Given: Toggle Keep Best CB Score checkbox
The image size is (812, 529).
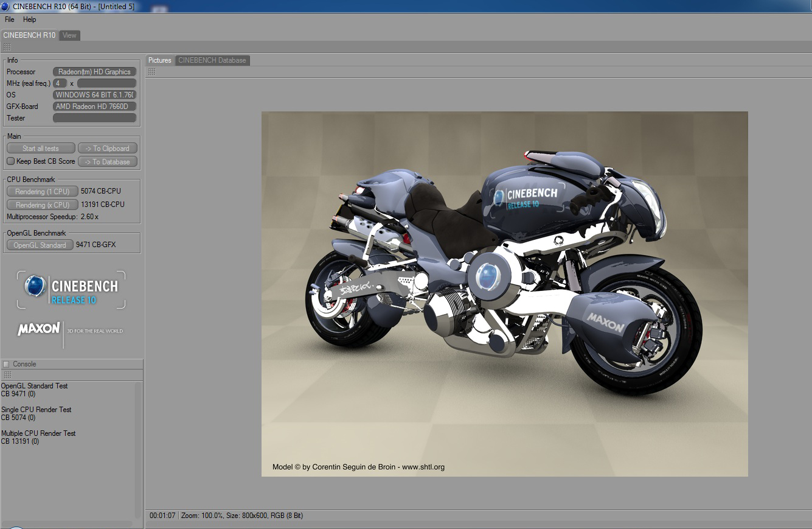Looking at the screenshot, I should tap(10, 161).
